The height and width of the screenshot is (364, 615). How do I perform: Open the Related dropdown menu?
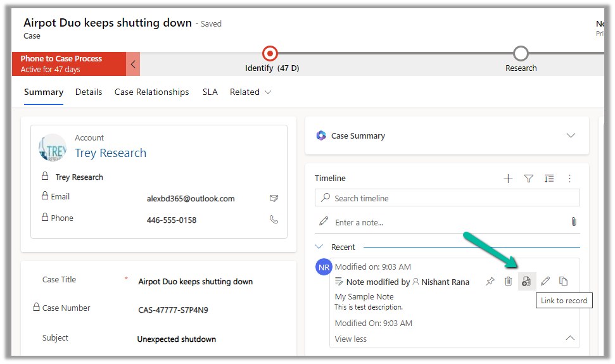tap(250, 92)
